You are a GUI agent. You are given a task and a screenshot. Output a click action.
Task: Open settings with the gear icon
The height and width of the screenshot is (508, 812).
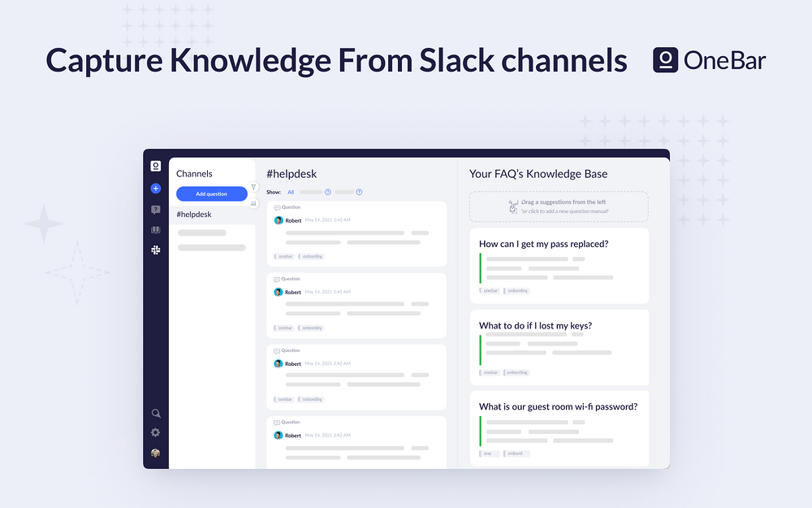click(x=155, y=432)
